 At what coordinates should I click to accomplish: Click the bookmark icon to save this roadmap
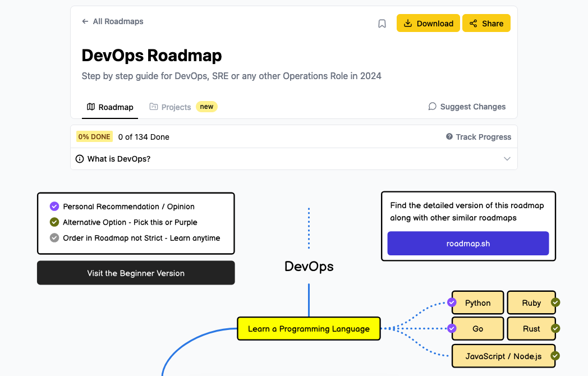click(x=382, y=23)
